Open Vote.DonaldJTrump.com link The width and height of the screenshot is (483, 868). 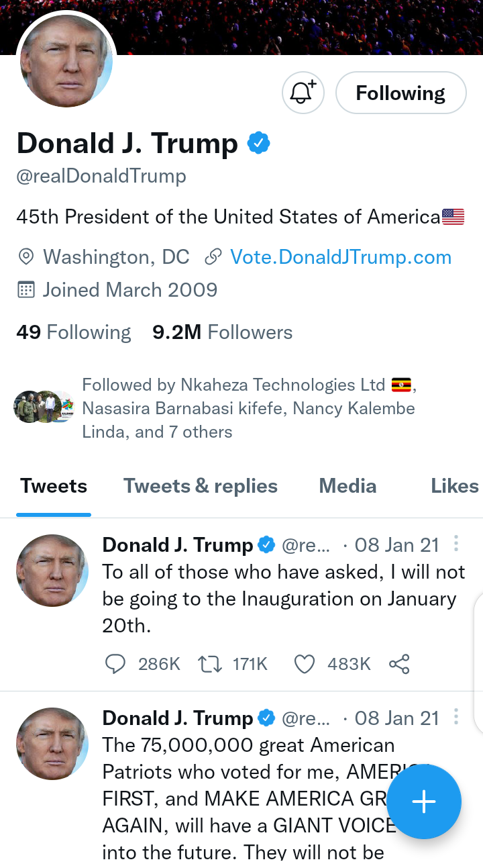pos(340,257)
